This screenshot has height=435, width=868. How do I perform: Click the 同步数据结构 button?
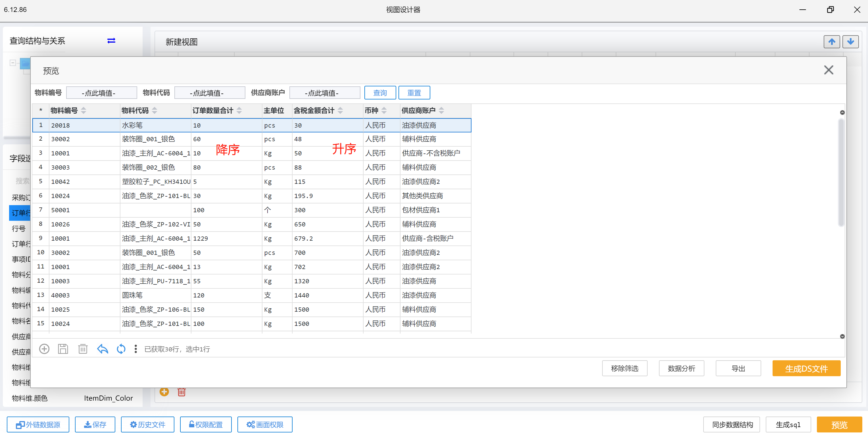pos(732,424)
